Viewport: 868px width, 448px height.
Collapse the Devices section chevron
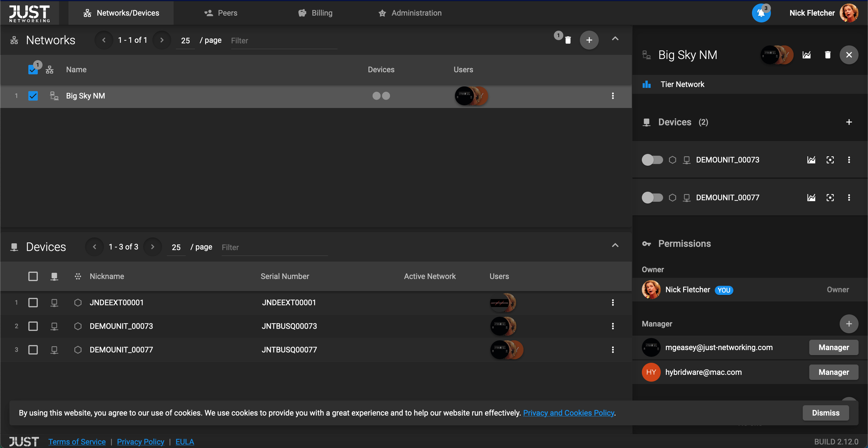pyautogui.click(x=615, y=245)
